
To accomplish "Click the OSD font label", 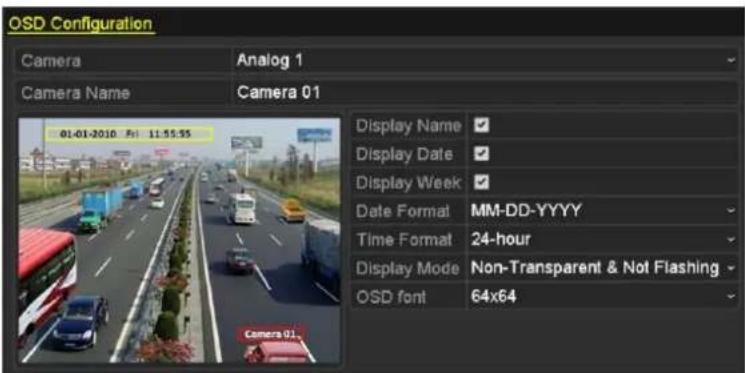I will coord(391,297).
